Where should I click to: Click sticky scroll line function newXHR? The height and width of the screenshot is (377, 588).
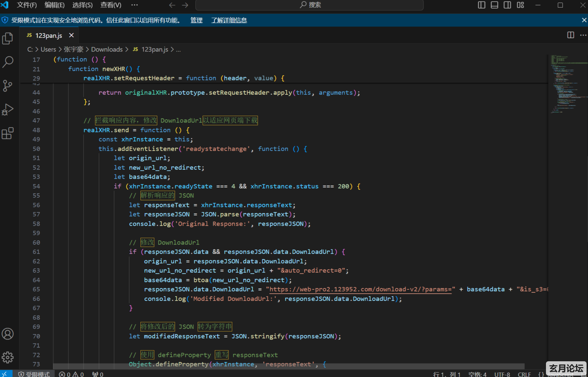tap(104, 69)
